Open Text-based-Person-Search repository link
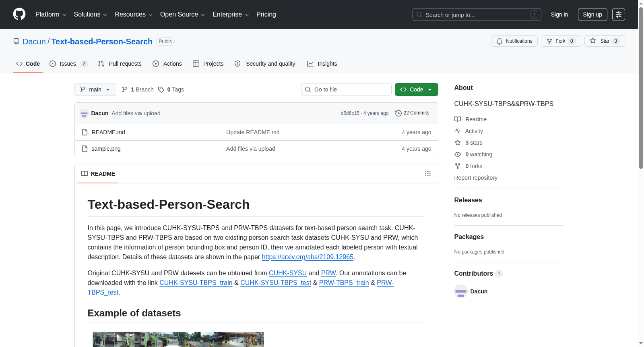 (102, 42)
